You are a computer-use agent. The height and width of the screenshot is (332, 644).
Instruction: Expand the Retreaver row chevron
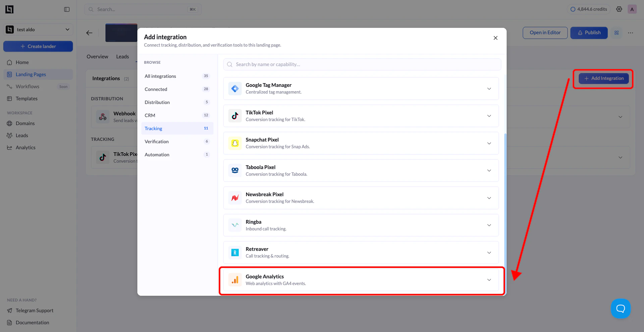pos(489,253)
